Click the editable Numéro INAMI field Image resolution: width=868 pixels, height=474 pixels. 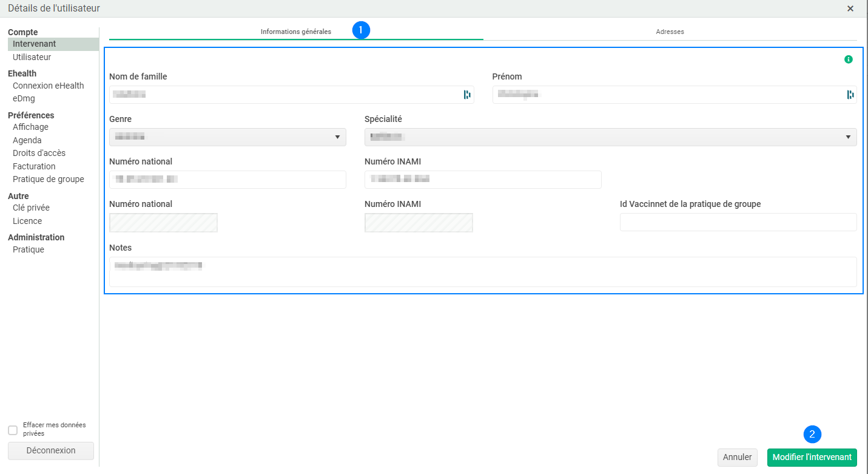[x=483, y=180]
